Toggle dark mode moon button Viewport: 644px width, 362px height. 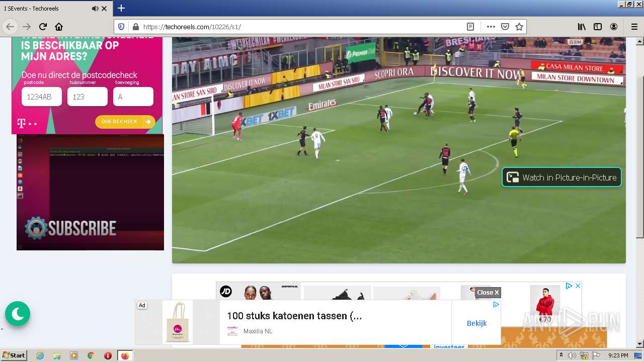tap(18, 314)
